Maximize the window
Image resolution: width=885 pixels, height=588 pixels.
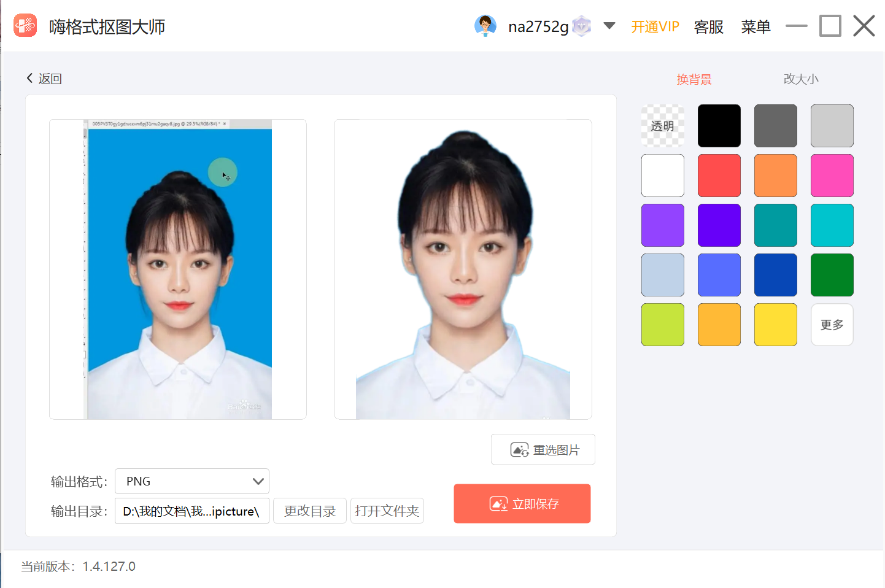830,26
